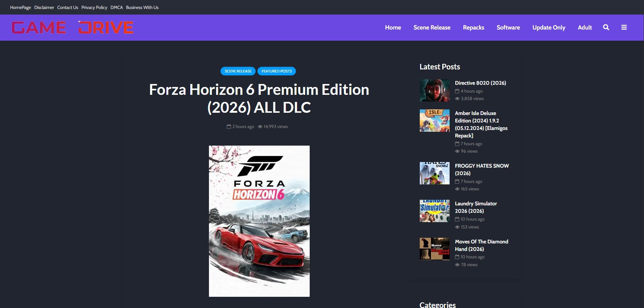This screenshot has height=308, width=644.
Task: Click eye icon beside 165 views
Action: pos(457,189)
